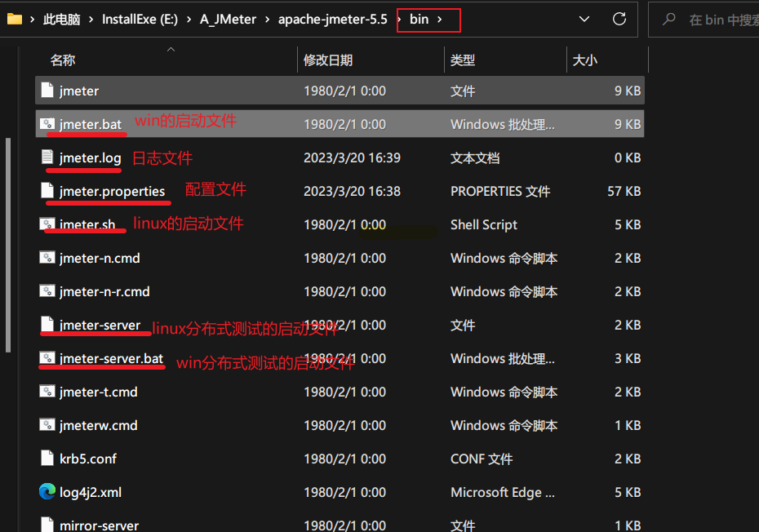Click the jmeter-n.cmd script icon

47,258
